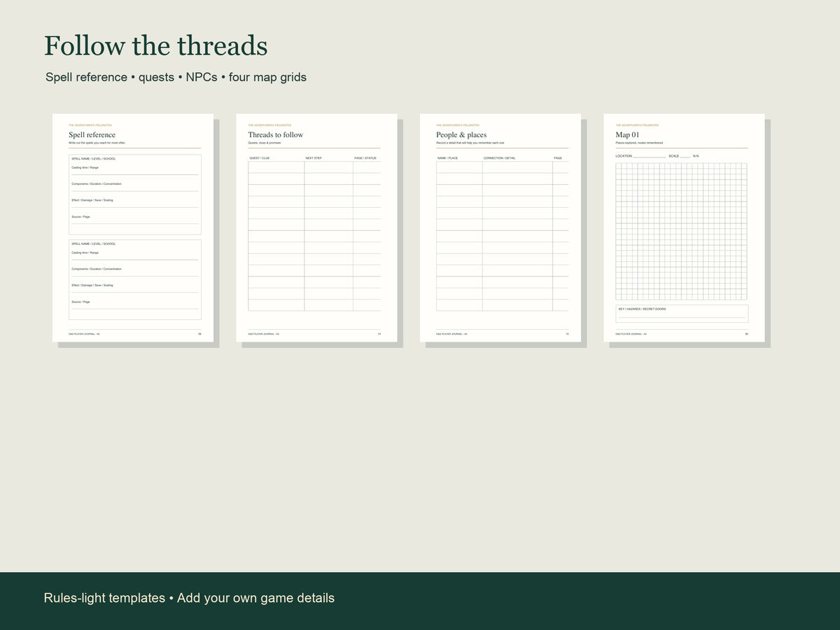Screen dimensions: 840x630
Task: Click "Record a detail that will help you remember"
Action: point(470,143)
